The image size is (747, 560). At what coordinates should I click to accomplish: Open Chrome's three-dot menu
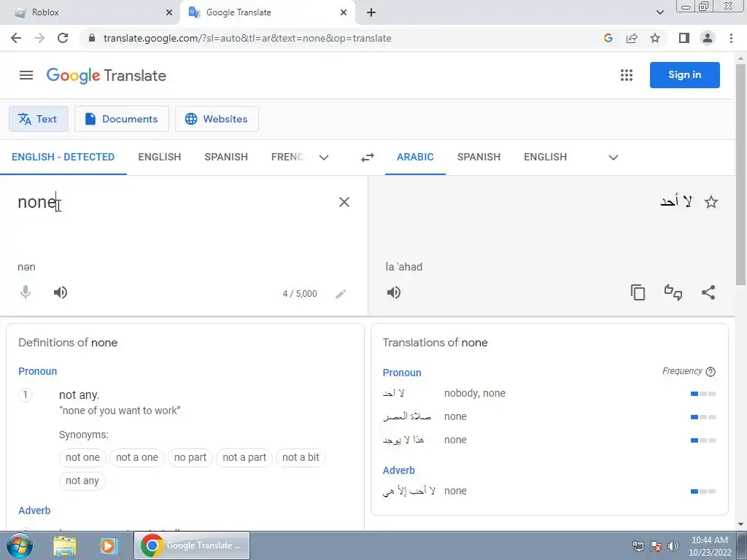(x=731, y=38)
